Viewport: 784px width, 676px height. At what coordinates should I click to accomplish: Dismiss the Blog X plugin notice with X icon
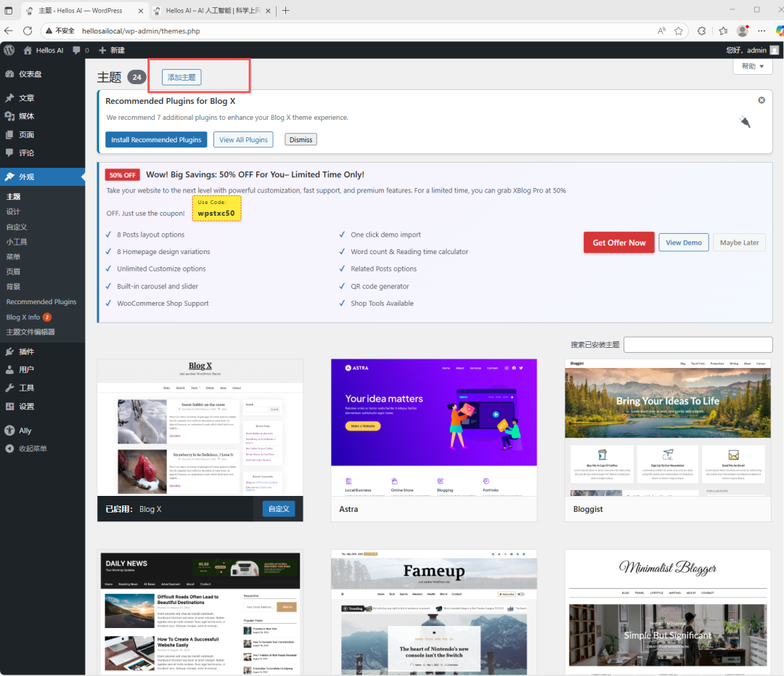coord(761,100)
